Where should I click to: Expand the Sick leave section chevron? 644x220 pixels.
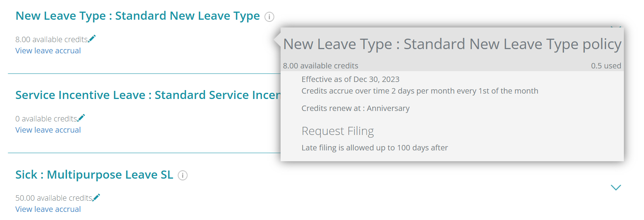[616, 188]
